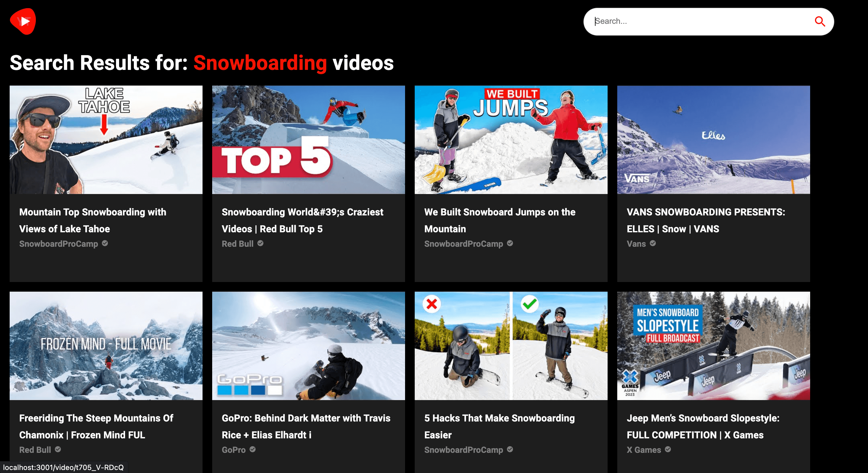Click GoPro channel name under Dark Matter video
The width and height of the screenshot is (868, 473).
click(234, 450)
